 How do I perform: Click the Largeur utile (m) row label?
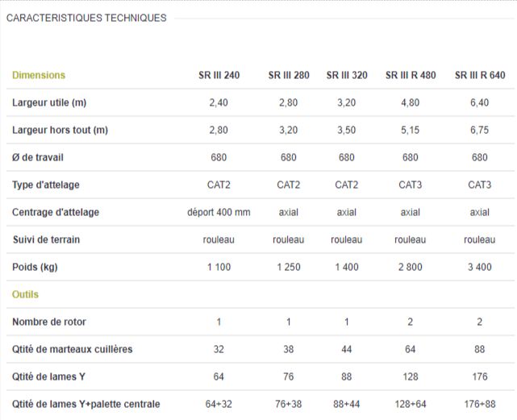pos(49,103)
